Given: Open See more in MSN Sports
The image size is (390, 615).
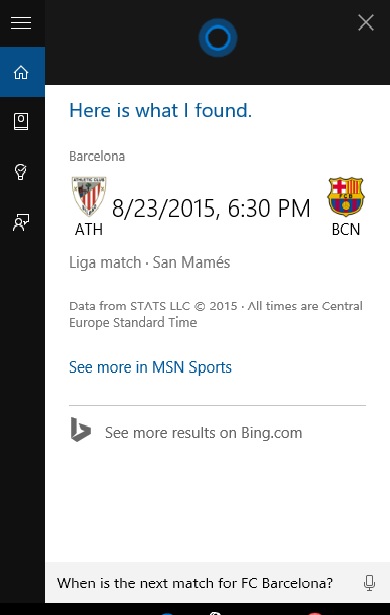Looking at the screenshot, I should 150,368.
